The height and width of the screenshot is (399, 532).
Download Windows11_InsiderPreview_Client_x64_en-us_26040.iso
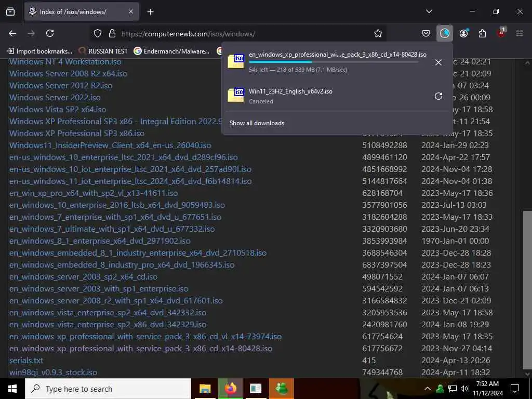coord(110,145)
